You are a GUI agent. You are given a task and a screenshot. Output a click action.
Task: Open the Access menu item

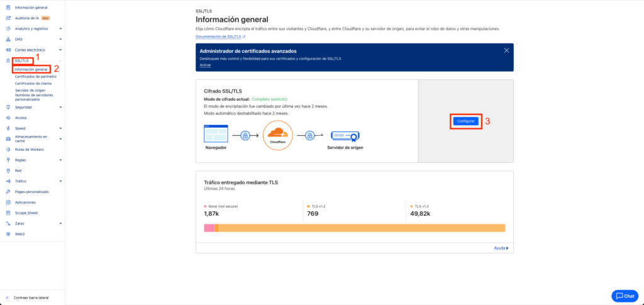[21, 118]
